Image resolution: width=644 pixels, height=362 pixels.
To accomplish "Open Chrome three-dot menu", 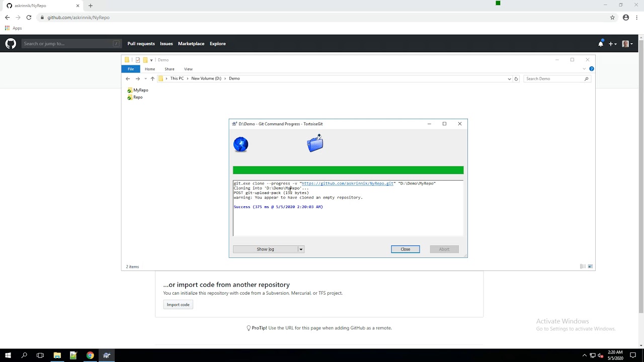I will point(637,17).
